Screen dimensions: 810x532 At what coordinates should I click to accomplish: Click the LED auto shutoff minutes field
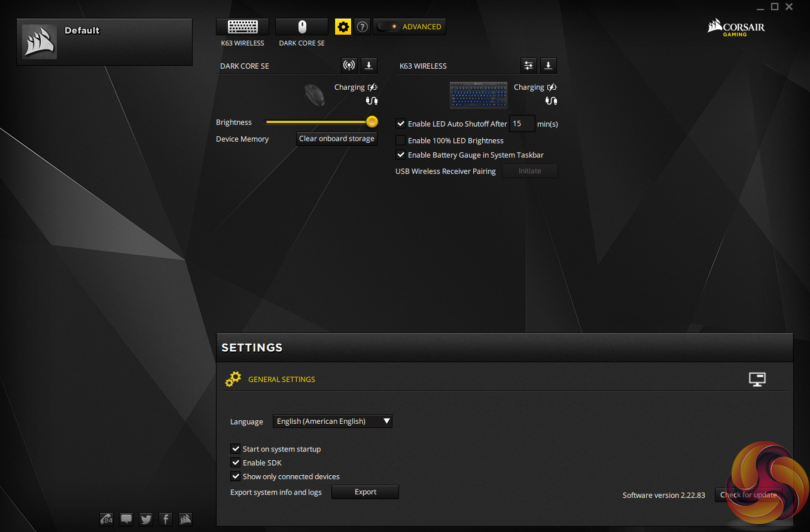[522, 124]
